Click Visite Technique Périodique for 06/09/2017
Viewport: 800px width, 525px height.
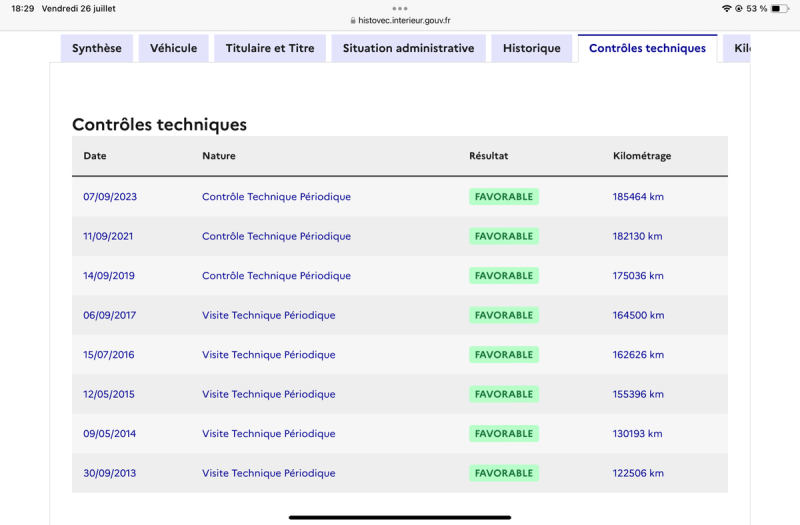point(269,315)
